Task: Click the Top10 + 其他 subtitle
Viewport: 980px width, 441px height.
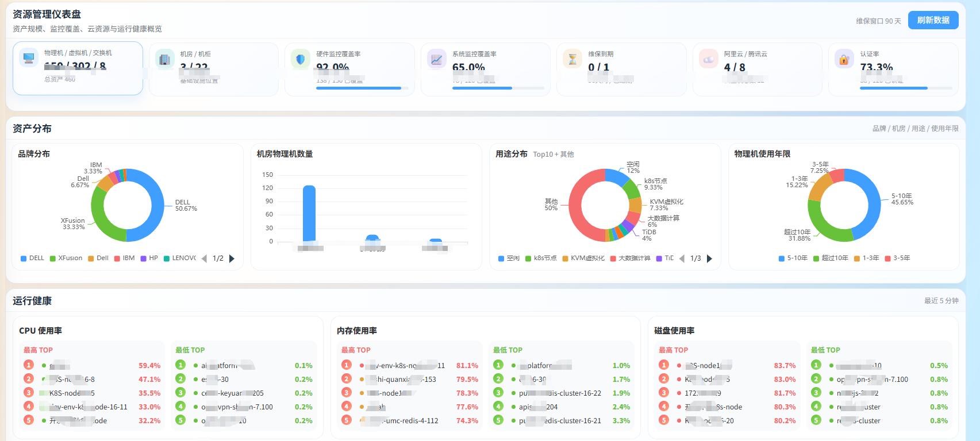Action: point(553,154)
